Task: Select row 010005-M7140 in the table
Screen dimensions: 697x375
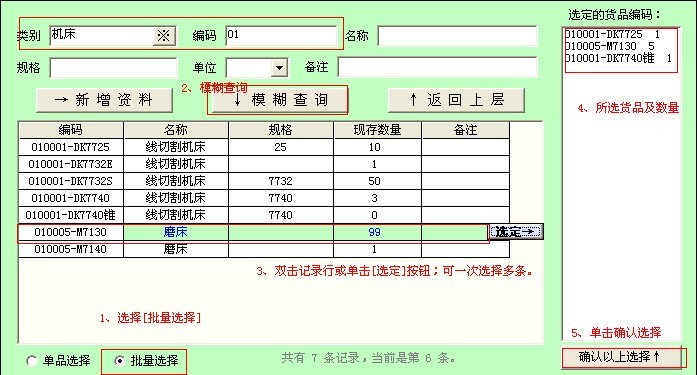Action: click(264, 249)
